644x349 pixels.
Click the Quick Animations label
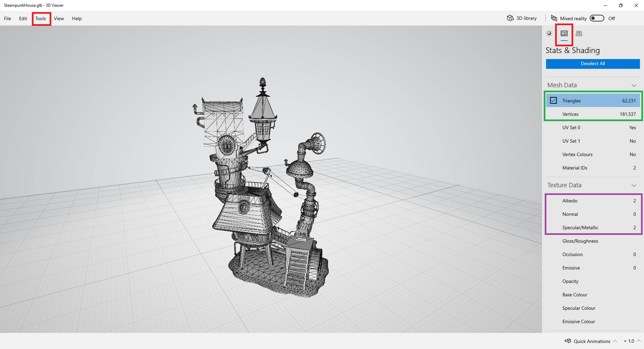tap(592, 341)
